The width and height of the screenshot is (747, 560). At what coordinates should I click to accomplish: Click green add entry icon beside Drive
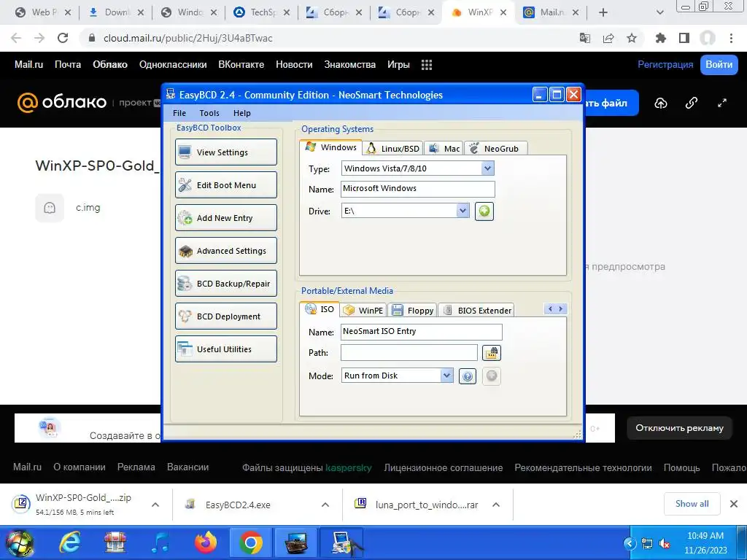pyautogui.click(x=484, y=211)
